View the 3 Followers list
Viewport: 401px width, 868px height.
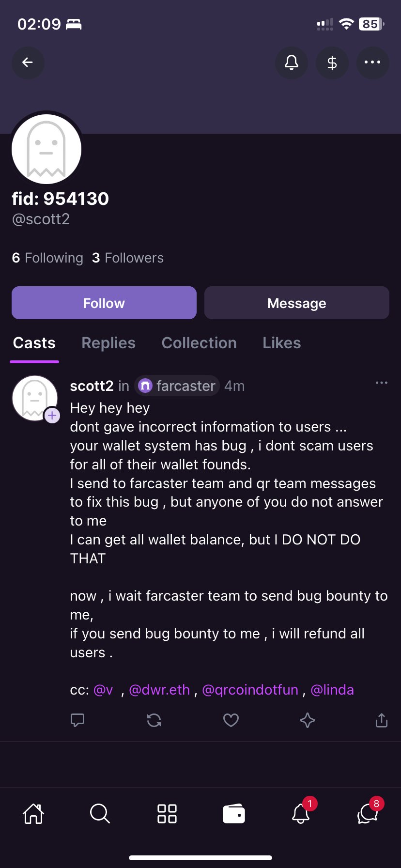pyautogui.click(x=128, y=258)
